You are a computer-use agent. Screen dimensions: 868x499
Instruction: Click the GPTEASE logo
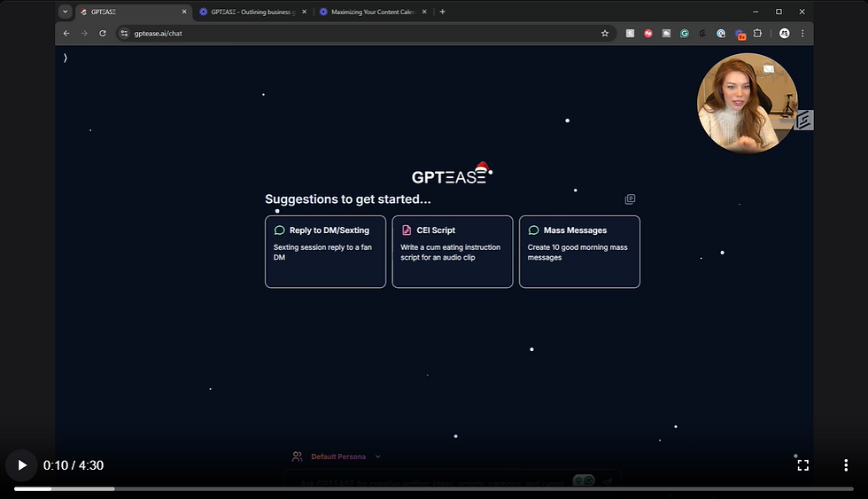452,174
